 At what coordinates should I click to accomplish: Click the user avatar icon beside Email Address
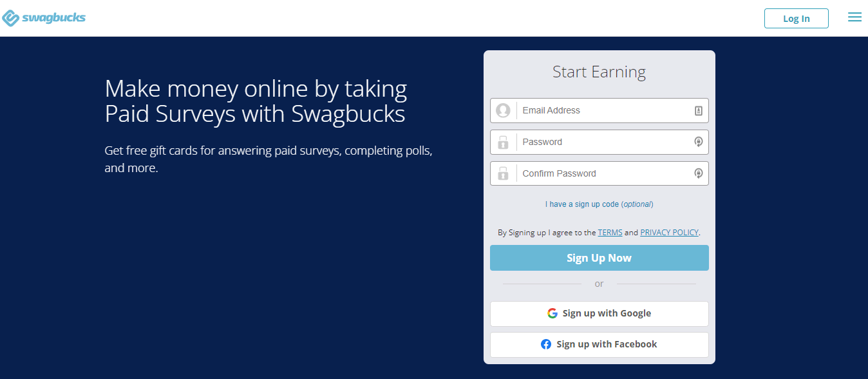(x=503, y=111)
